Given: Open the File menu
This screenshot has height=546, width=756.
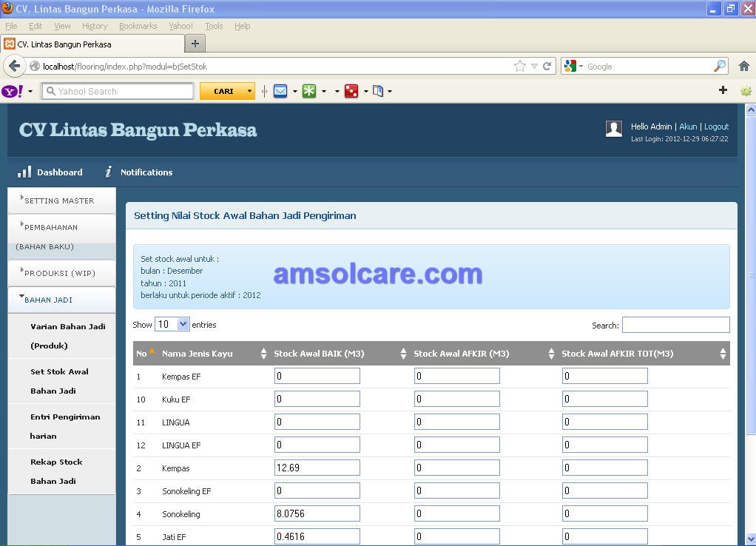Looking at the screenshot, I should coord(11,26).
